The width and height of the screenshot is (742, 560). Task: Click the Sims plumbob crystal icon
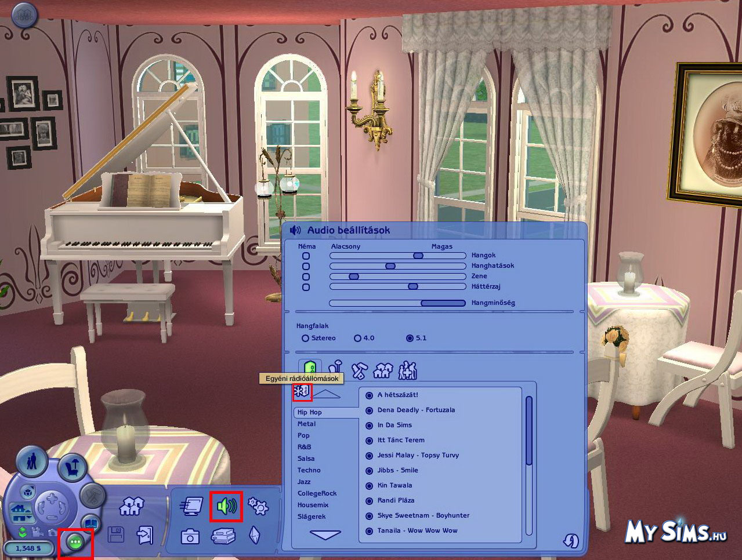(254, 536)
